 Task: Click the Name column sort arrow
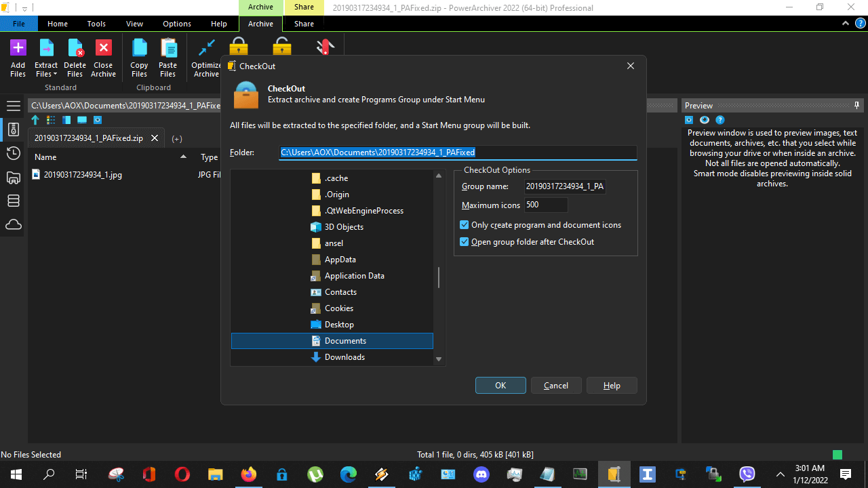tap(183, 157)
